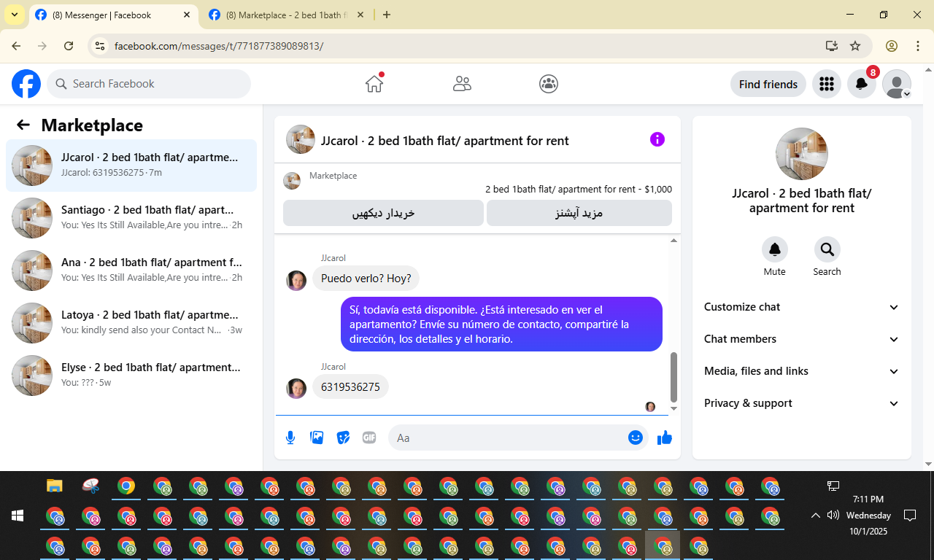Show hidden system tray icons

click(x=816, y=516)
